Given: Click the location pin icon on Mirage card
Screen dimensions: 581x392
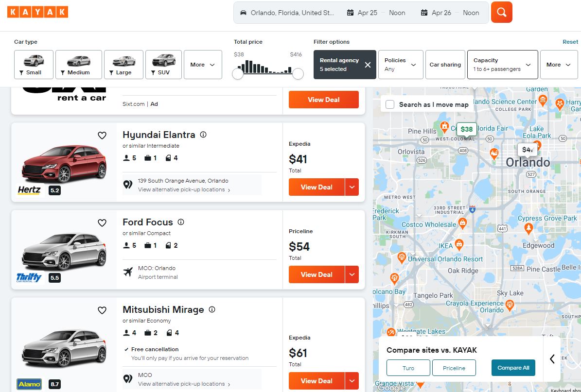Looking at the screenshot, I should pos(128,379).
